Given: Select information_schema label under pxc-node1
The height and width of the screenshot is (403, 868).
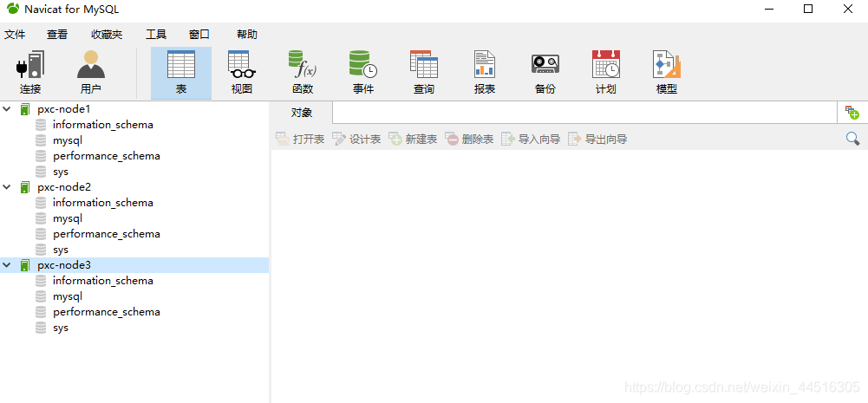Looking at the screenshot, I should (103, 125).
